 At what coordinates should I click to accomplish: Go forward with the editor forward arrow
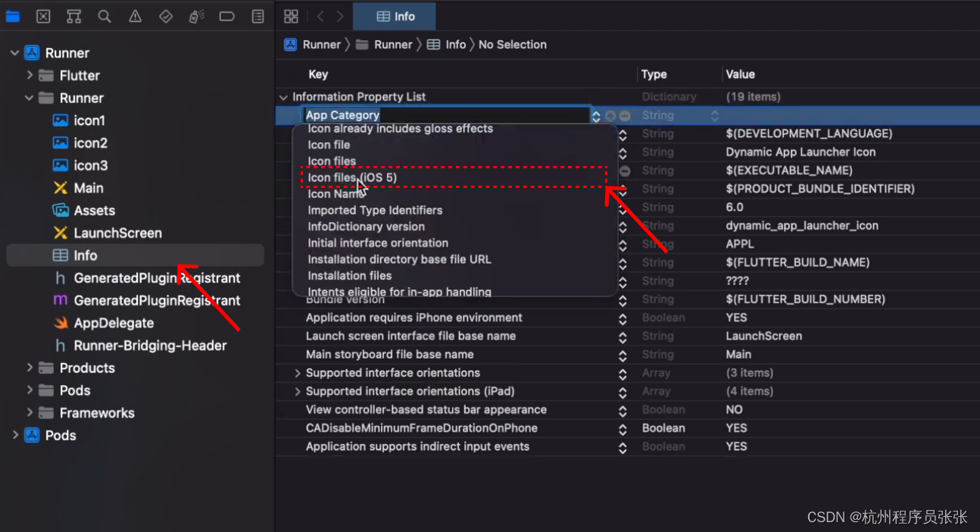coord(340,16)
